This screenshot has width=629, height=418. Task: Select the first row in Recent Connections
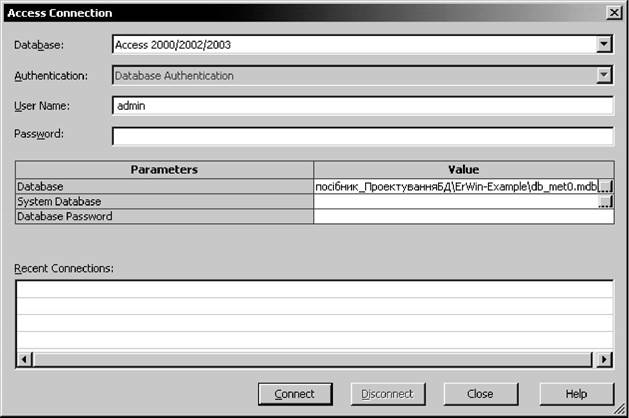314,290
